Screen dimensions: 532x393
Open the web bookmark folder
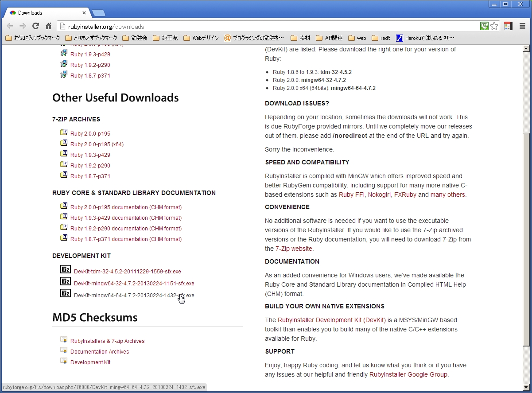click(357, 38)
